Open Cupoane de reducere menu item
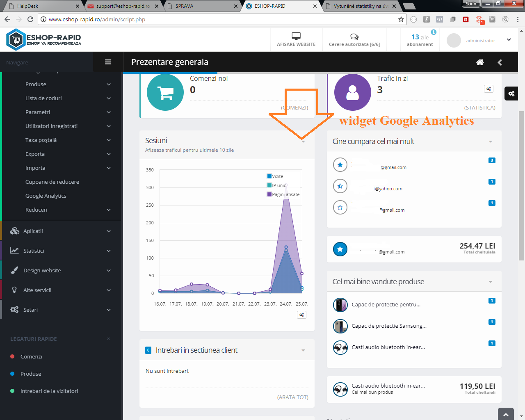The width and height of the screenshot is (525, 420). 52,182
